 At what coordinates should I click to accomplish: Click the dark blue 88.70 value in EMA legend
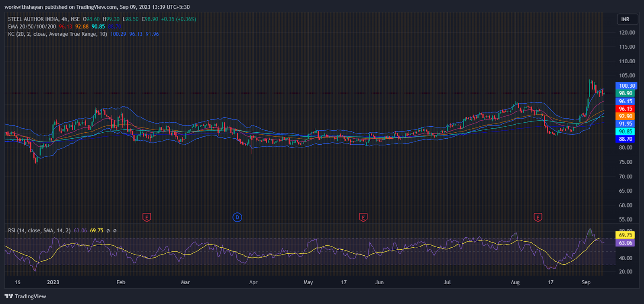114,27
